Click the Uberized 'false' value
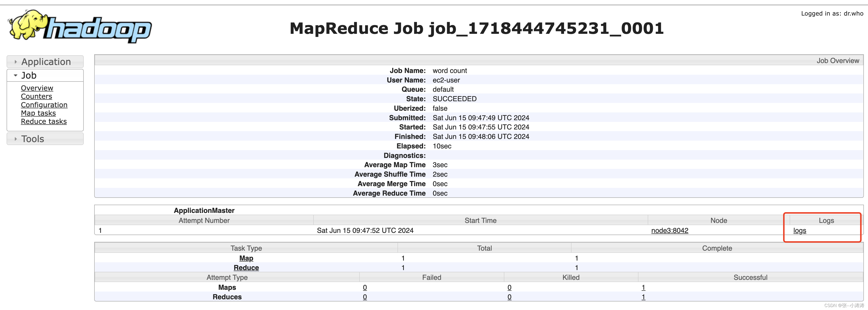Screen dimensions: 868x310 (x=440, y=108)
